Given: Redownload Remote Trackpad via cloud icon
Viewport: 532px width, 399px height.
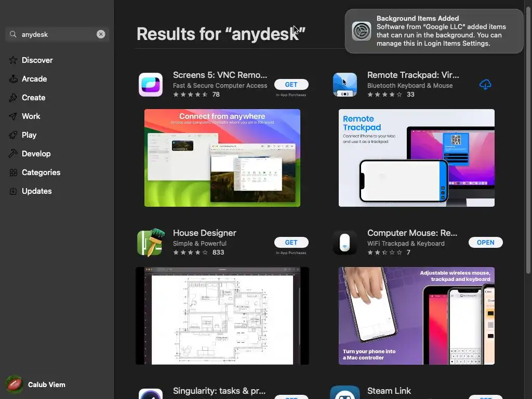Looking at the screenshot, I should click(485, 85).
